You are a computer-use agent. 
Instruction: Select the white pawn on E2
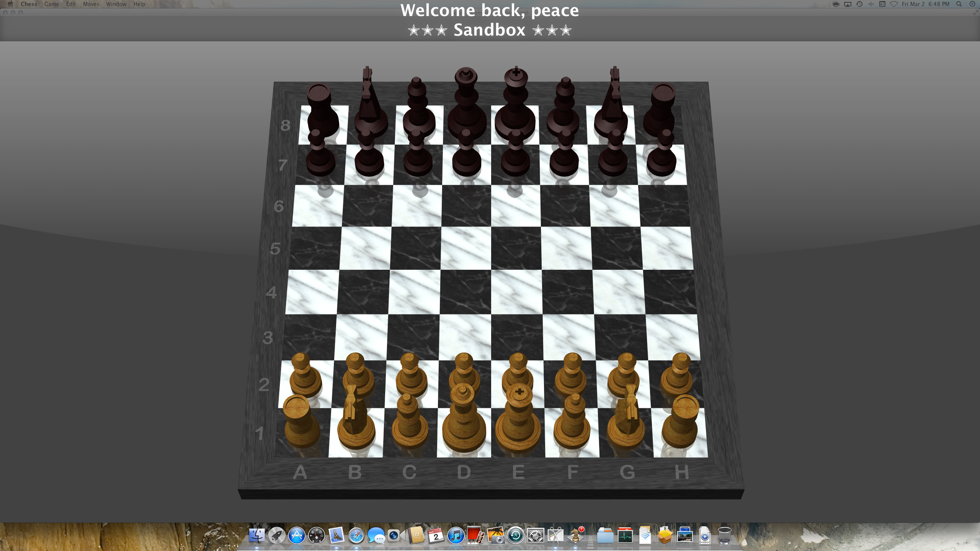[518, 369]
